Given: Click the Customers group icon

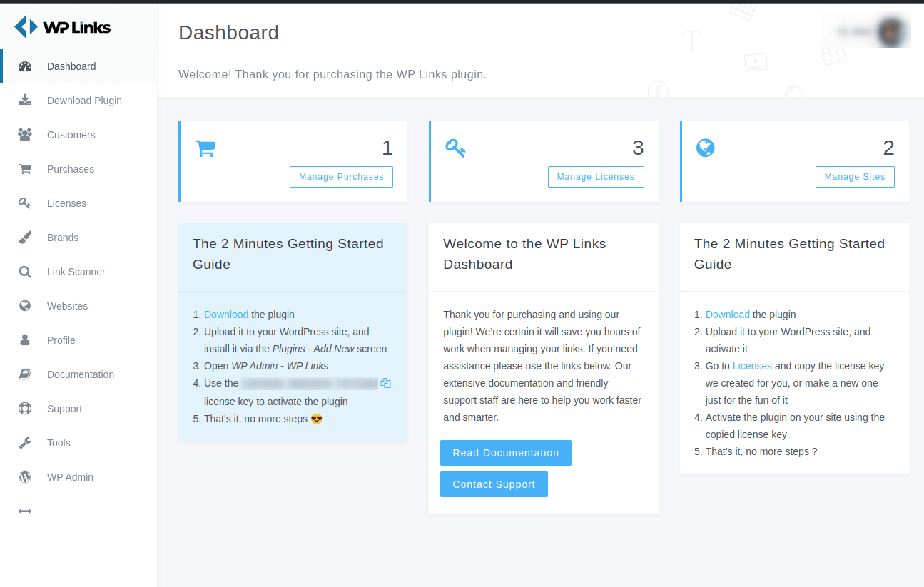Looking at the screenshot, I should click(25, 134).
